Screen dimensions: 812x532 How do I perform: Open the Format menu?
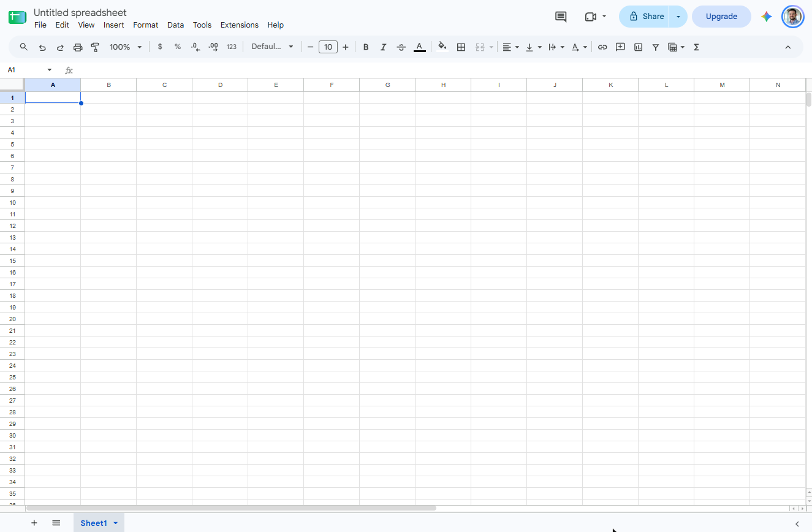[146, 25]
